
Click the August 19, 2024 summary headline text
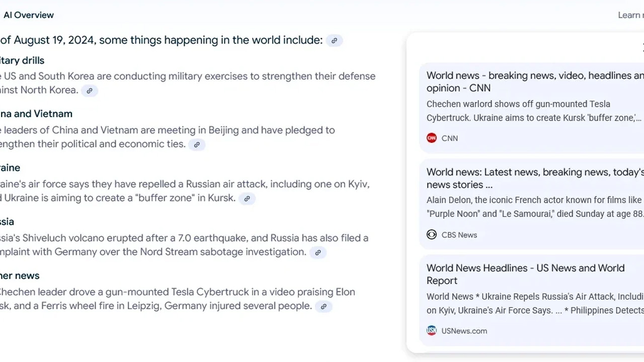[x=162, y=40]
